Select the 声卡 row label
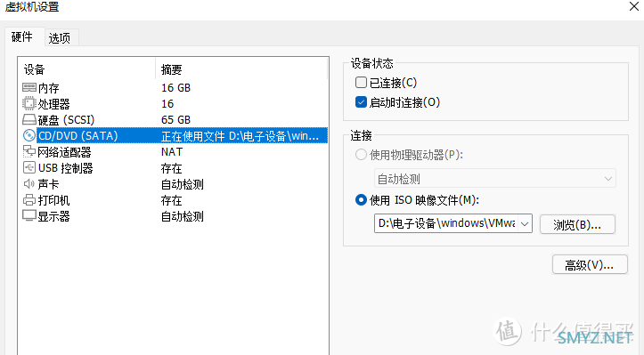 pos(48,184)
